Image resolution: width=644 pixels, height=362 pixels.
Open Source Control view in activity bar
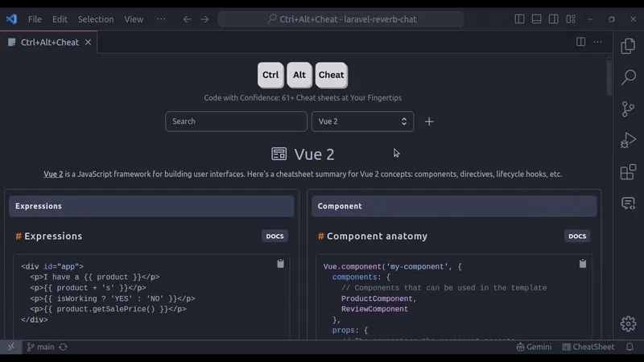pos(628,109)
